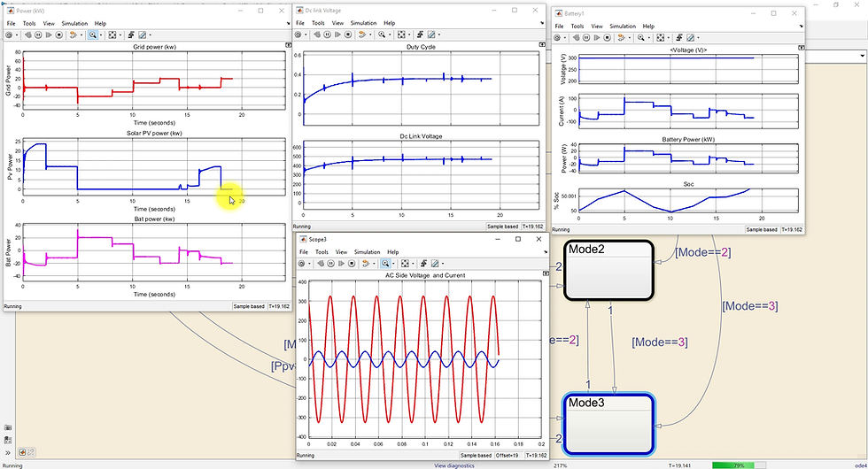The width and height of the screenshot is (868, 469).
Task: Expand zoom dropdown in Scope3 window
Action: (393, 264)
